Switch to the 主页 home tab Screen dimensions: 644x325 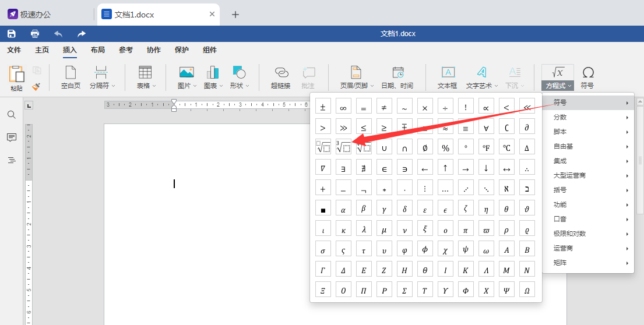coord(42,50)
